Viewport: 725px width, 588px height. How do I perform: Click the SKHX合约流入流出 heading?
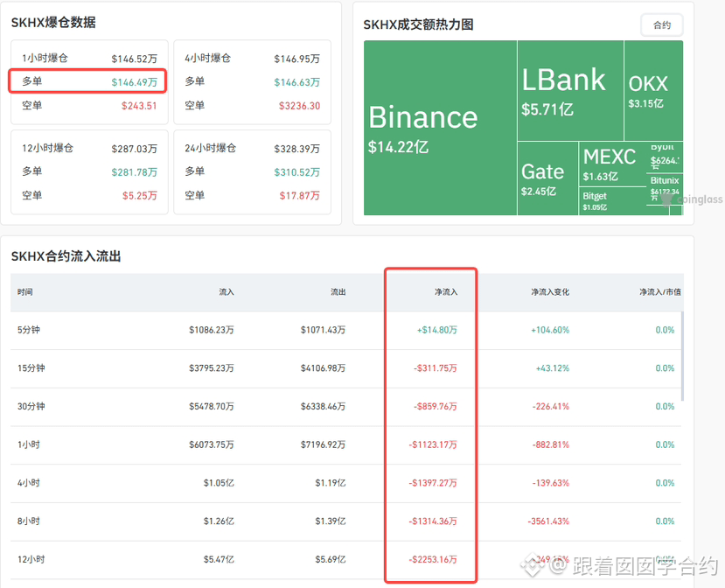click(x=66, y=256)
